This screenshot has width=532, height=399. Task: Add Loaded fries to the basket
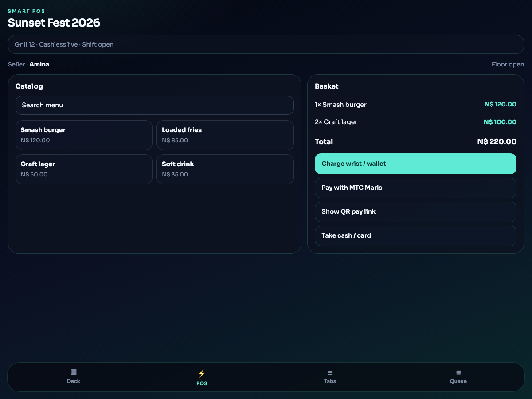[225, 135]
